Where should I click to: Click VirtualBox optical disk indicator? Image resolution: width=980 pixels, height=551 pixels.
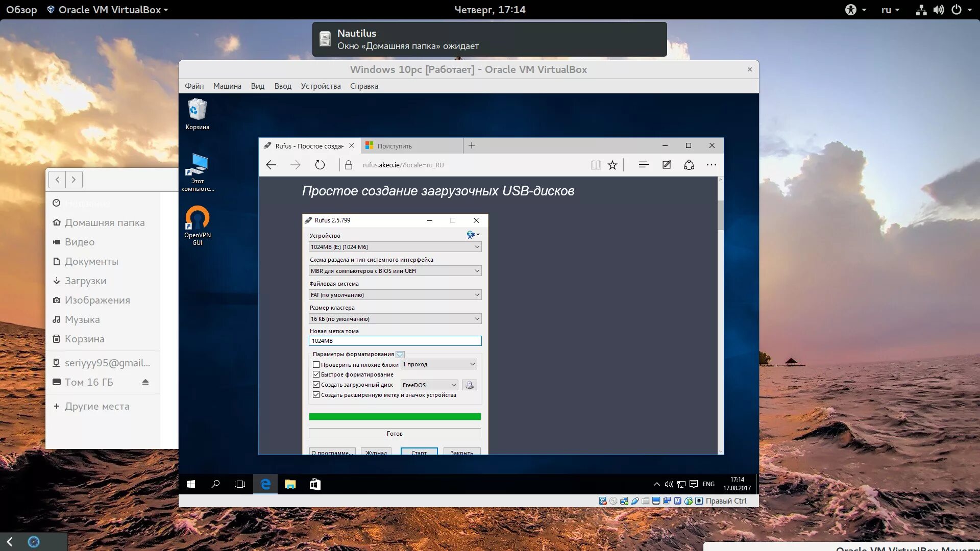[614, 501]
